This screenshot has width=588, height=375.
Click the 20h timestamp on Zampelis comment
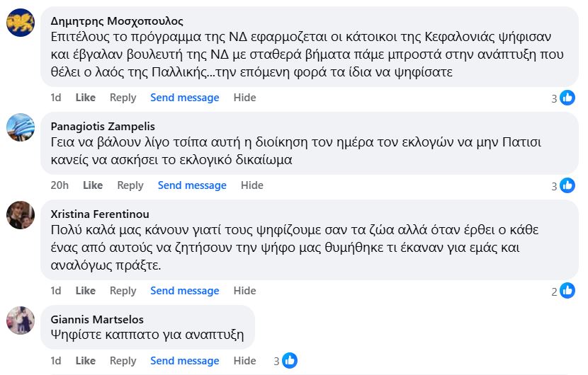[60, 185]
